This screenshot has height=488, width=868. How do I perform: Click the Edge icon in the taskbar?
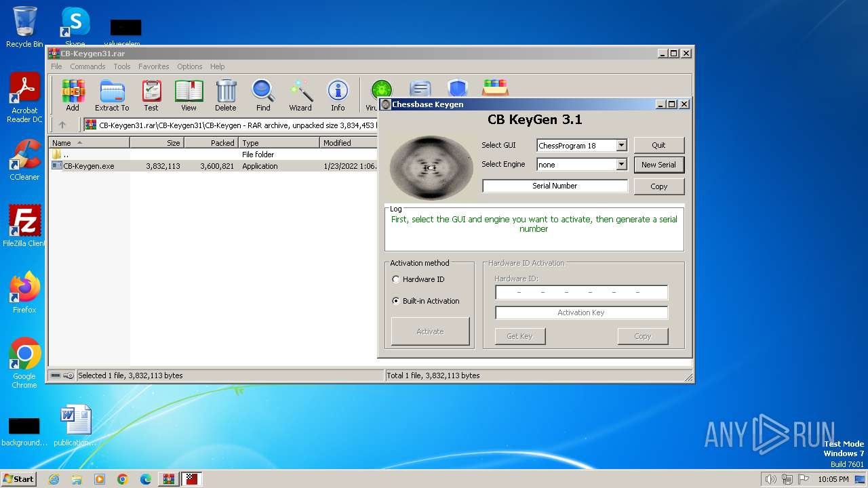coord(145,479)
